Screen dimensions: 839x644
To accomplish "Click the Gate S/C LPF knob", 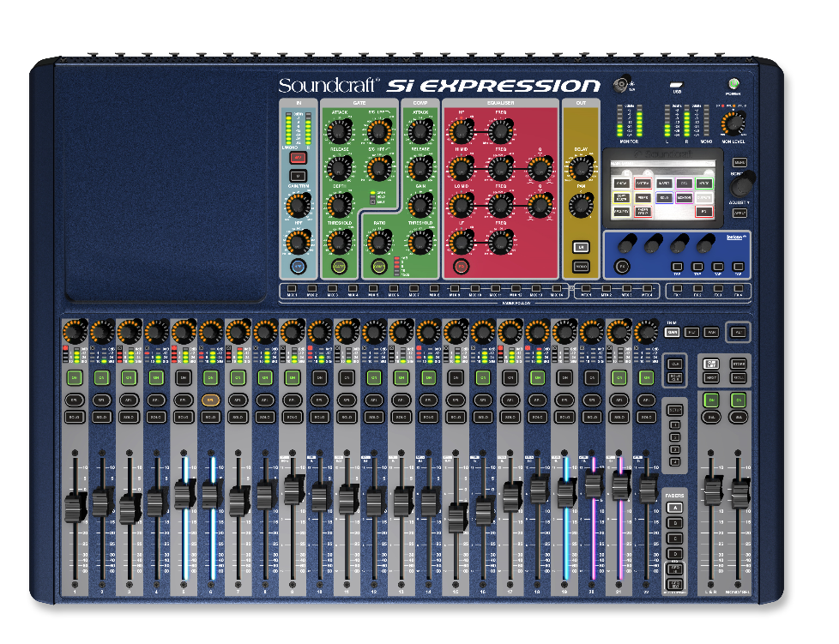I will point(379,130).
